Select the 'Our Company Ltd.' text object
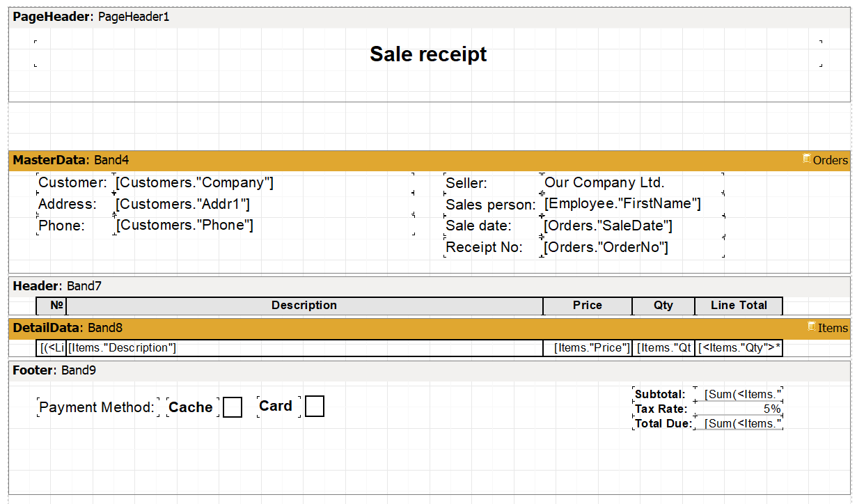Screen dimensions: 857x504 633,183
